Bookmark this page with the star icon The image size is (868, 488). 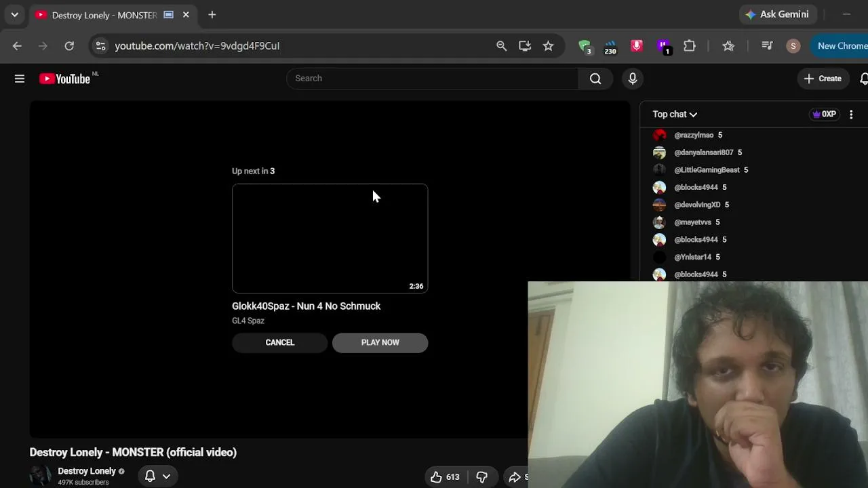click(548, 46)
